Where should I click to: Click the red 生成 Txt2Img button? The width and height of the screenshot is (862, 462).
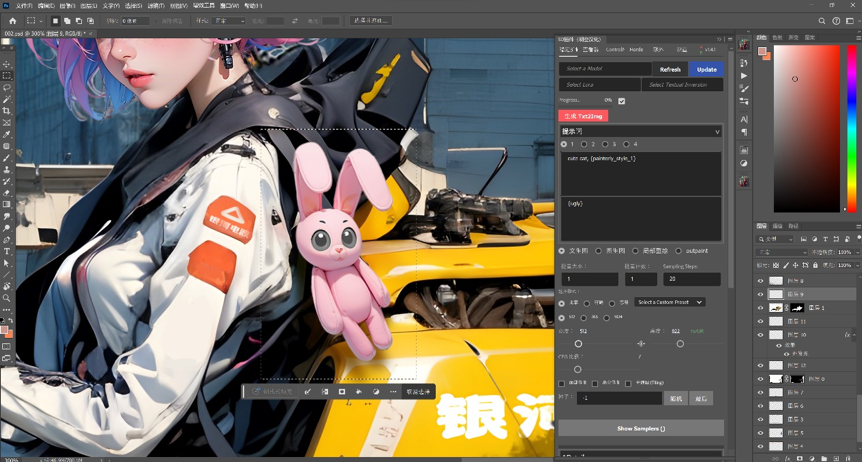pos(583,116)
